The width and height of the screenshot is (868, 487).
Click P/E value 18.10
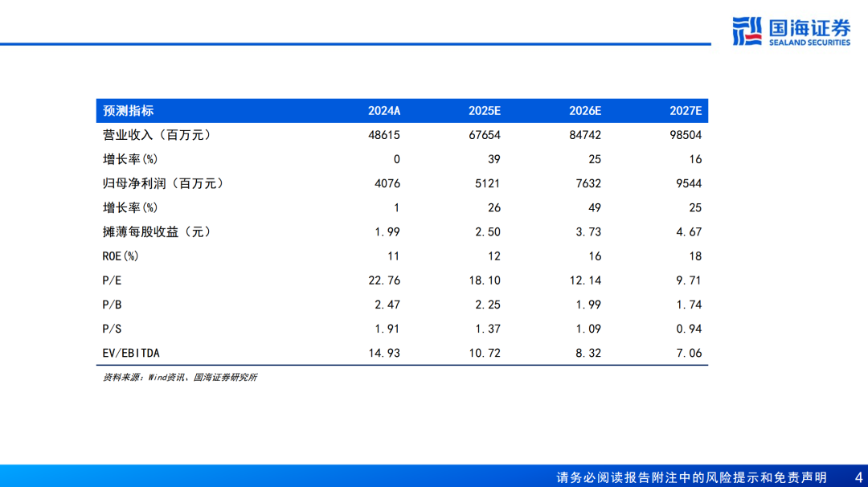coord(485,280)
